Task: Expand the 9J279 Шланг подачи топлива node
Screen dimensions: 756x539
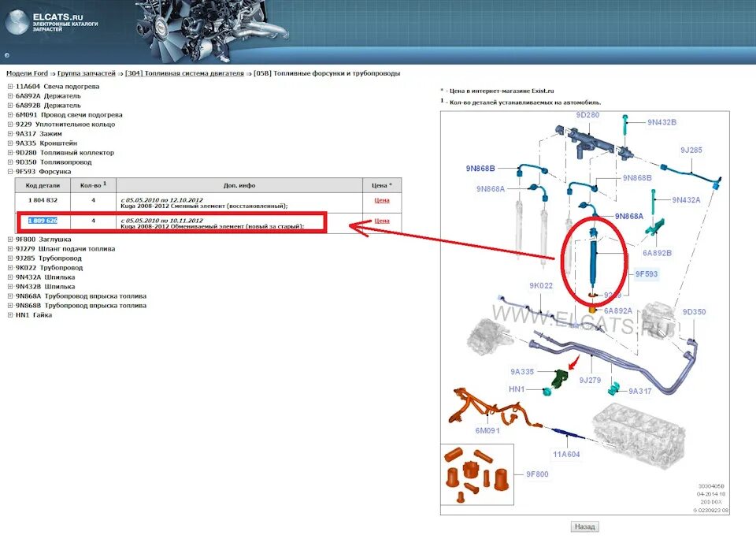Action: 10,249
